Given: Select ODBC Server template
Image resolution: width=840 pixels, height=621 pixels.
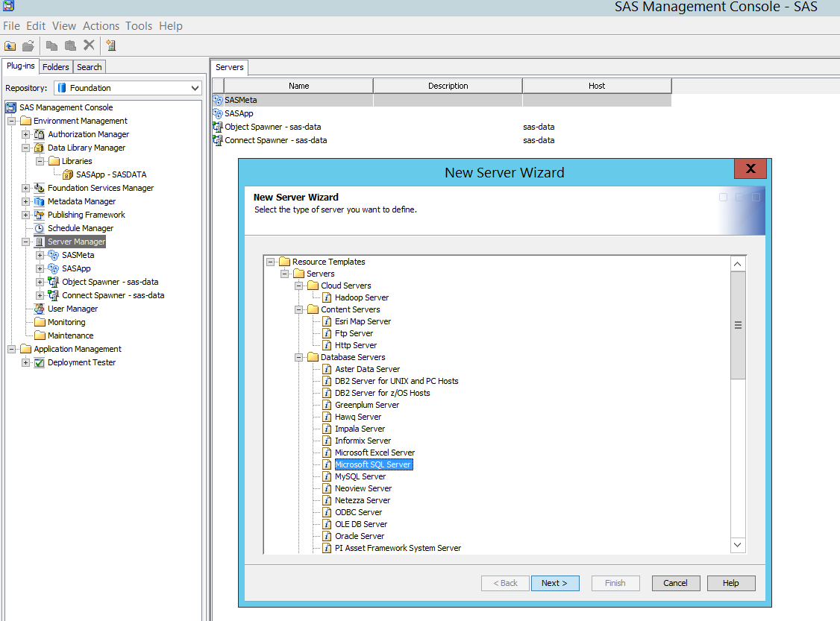Looking at the screenshot, I should pos(358,512).
